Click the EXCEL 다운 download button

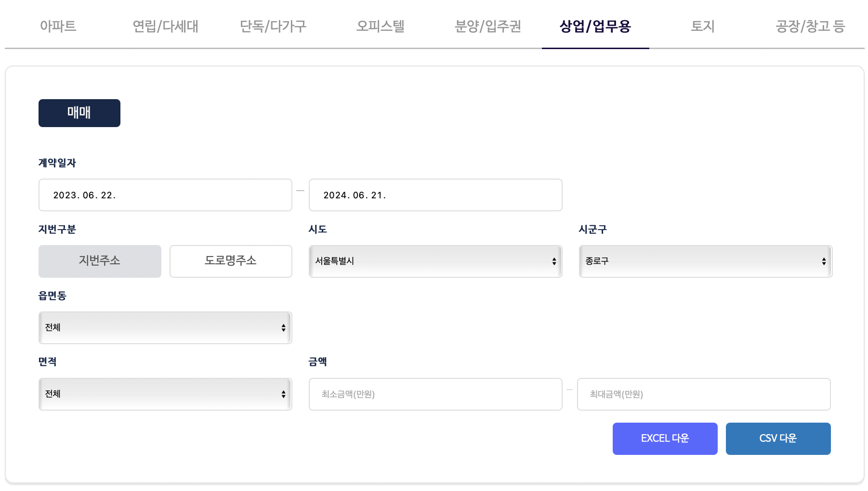point(665,438)
